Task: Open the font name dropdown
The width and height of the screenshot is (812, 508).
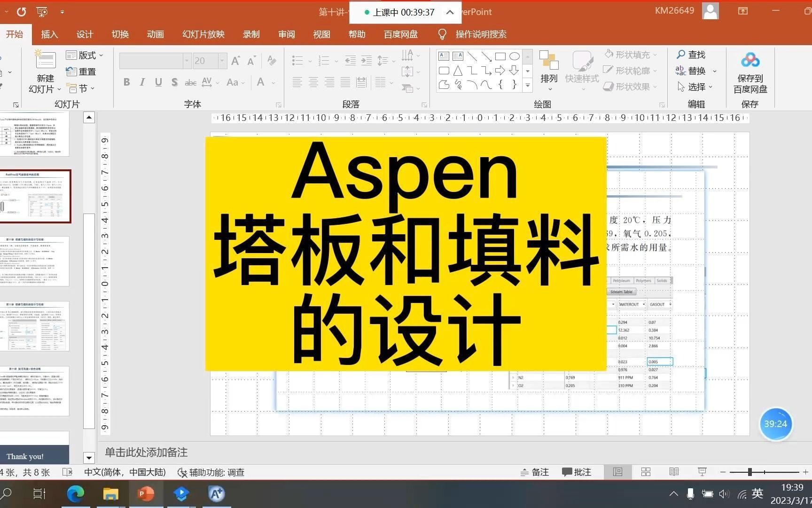Action: pos(187,61)
